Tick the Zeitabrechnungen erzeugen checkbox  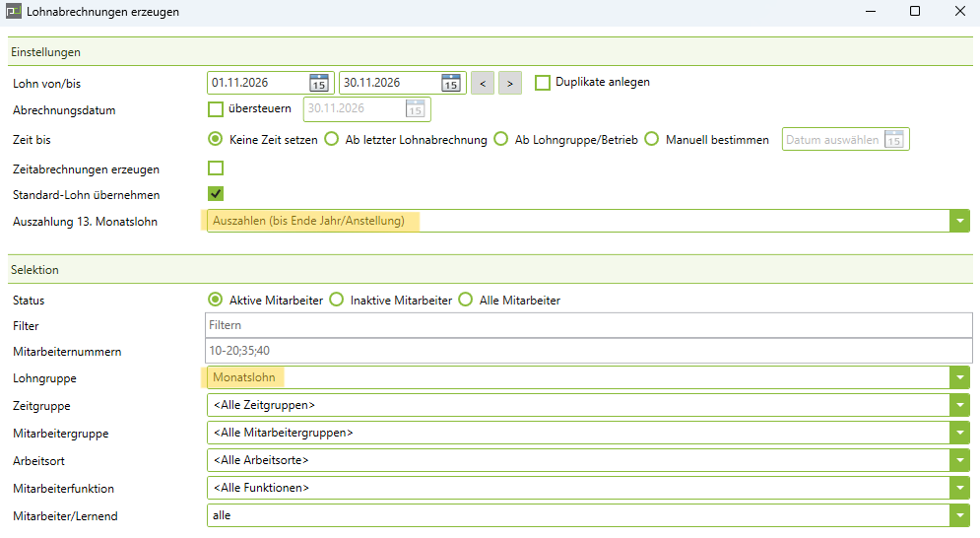point(216,168)
